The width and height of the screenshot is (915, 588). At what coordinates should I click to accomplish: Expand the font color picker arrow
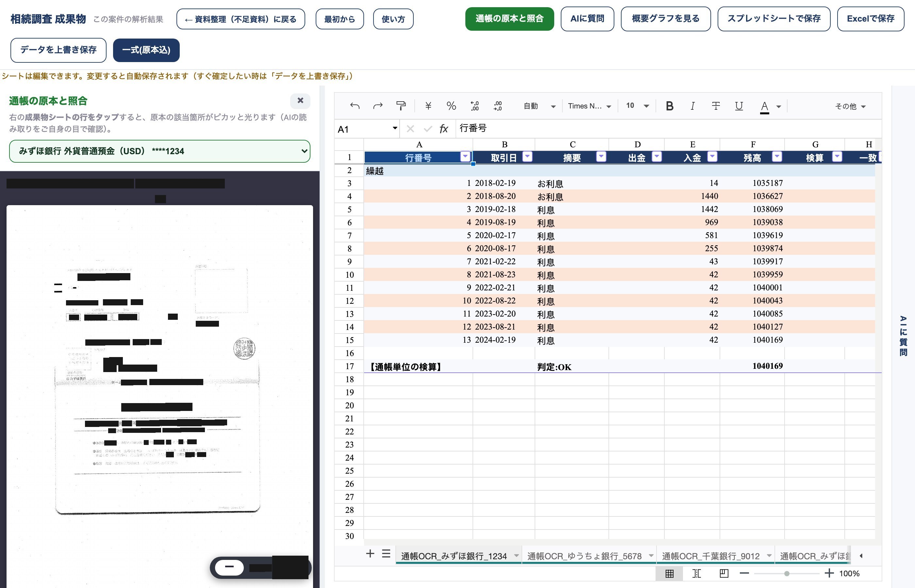pyautogui.click(x=779, y=106)
